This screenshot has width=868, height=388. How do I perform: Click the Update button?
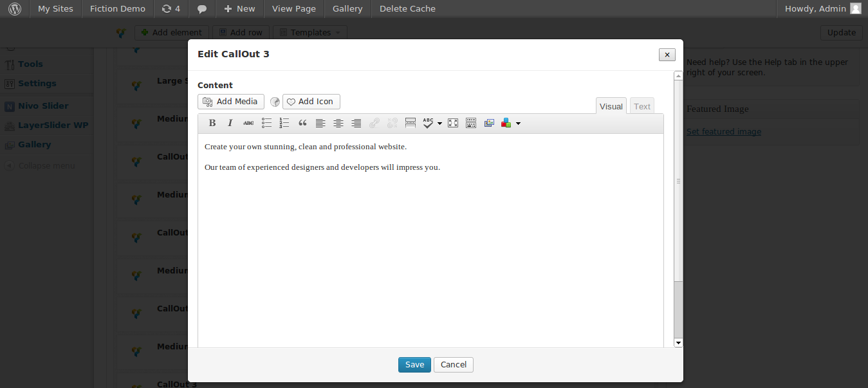pos(842,32)
